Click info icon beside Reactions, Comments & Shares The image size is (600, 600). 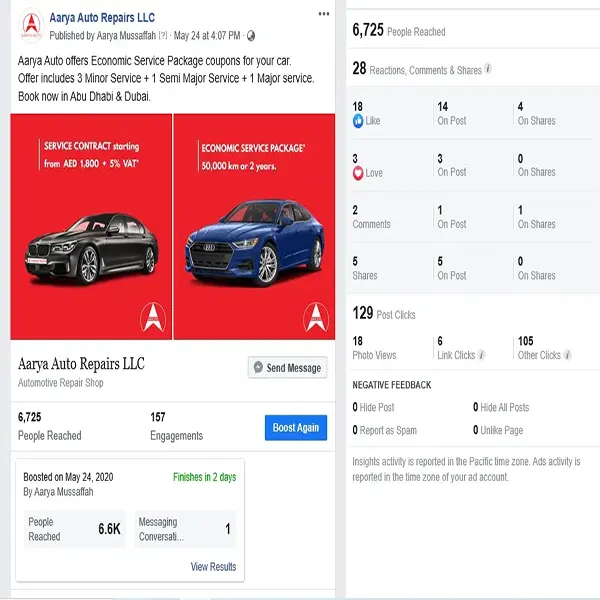pos(488,70)
